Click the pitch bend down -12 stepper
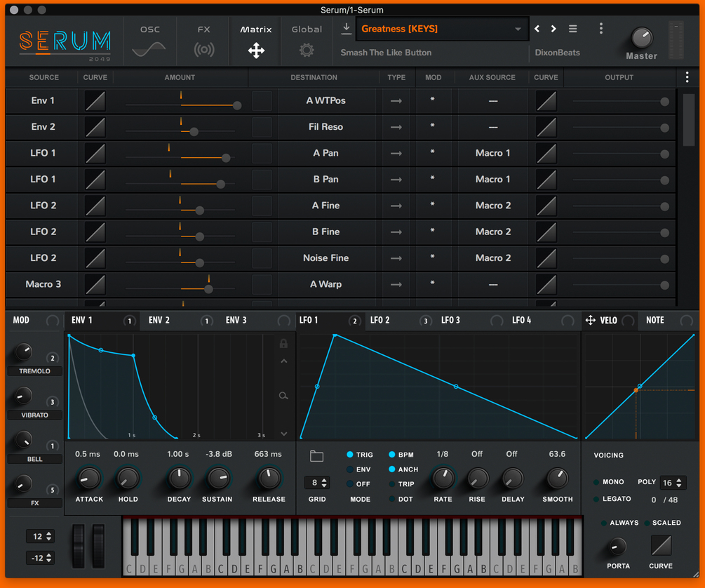This screenshot has width=705, height=588. 41,558
